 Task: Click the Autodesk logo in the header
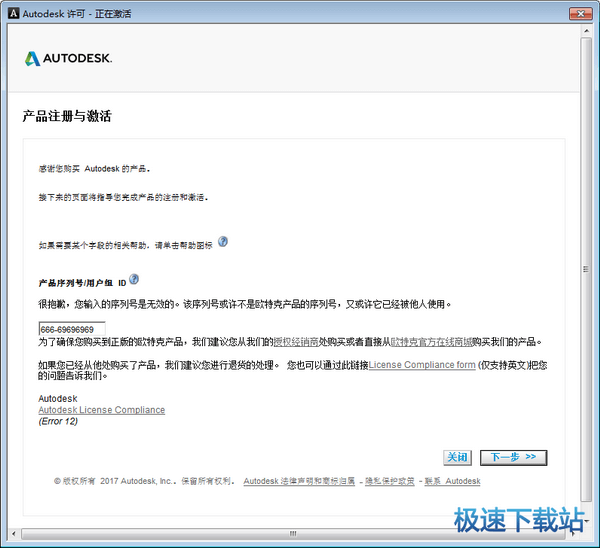[68, 58]
